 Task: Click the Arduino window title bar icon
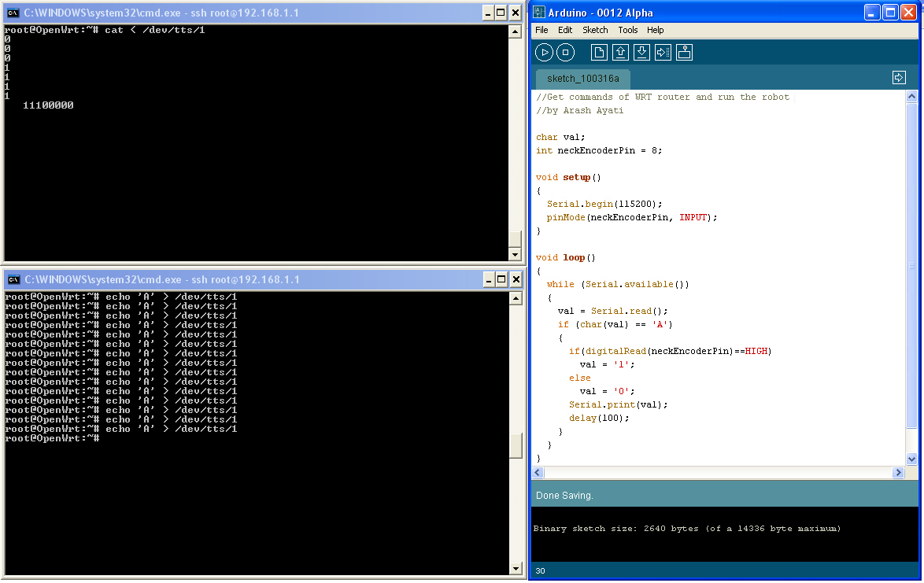tap(539, 13)
